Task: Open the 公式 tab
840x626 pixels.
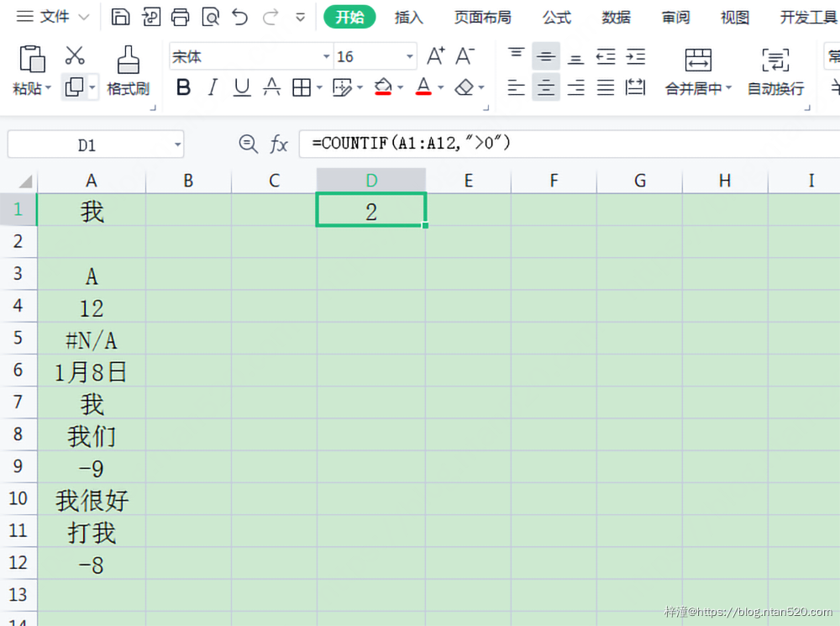Action: tap(557, 17)
